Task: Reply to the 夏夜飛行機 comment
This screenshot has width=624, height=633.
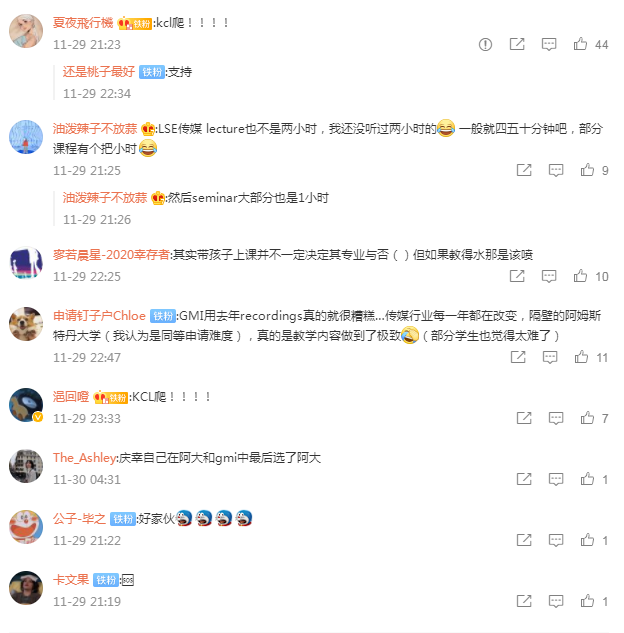Action: [549, 44]
